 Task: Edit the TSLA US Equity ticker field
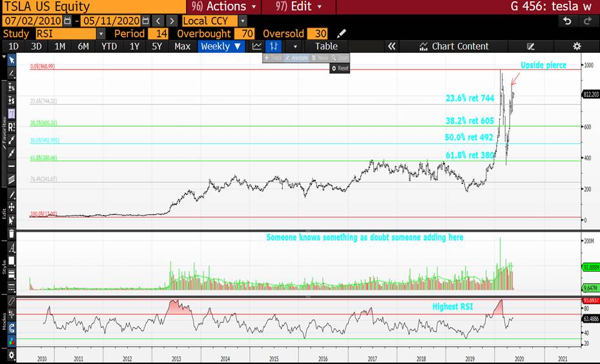tap(94, 6)
